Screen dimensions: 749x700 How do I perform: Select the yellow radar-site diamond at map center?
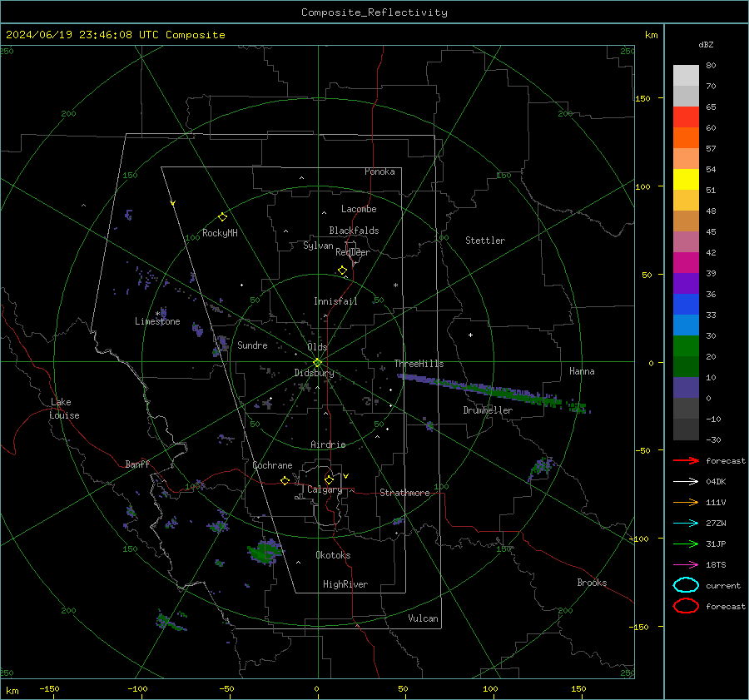coord(318,362)
